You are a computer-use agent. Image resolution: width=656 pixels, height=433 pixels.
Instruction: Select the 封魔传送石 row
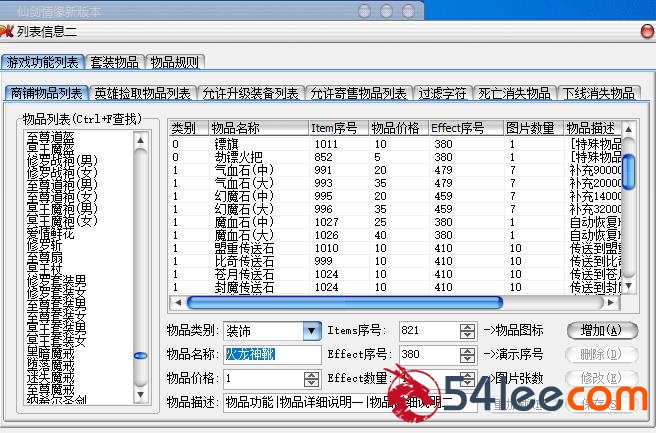pyautogui.click(x=395, y=287)
